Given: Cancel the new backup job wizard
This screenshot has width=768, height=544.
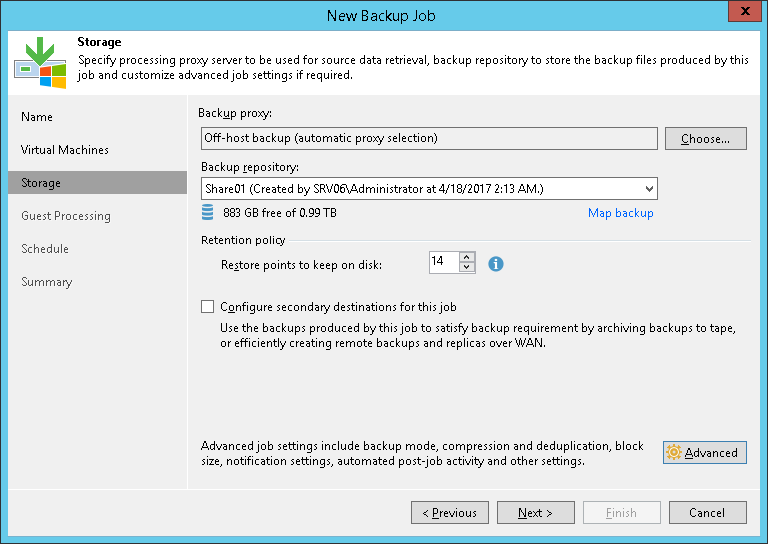Looking at the screenshot, I should pos(706,513).
